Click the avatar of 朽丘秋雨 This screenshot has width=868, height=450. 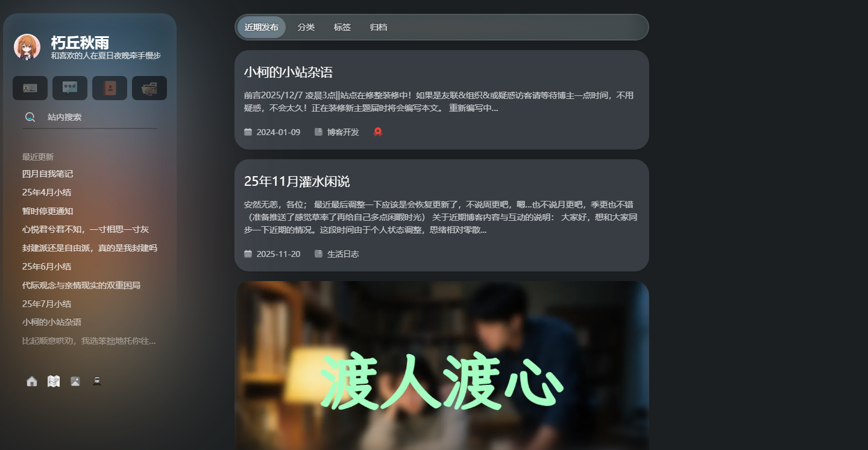[27, 47]
